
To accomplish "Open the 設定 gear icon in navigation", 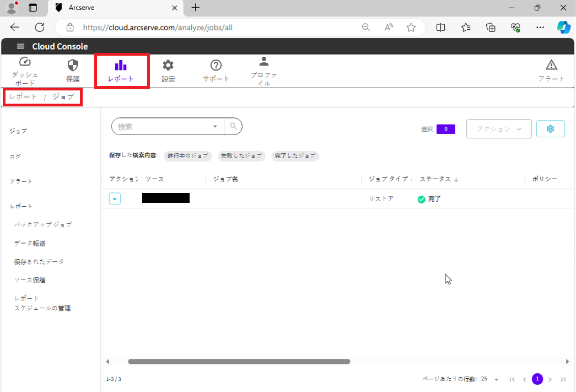I will pos(168,65).
